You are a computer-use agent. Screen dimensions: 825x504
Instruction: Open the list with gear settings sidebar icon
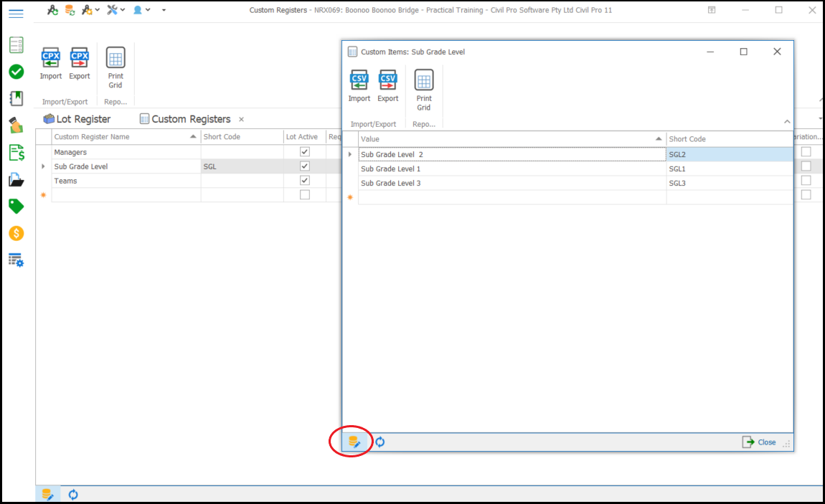pyautogui.click(x=16, y=260)
